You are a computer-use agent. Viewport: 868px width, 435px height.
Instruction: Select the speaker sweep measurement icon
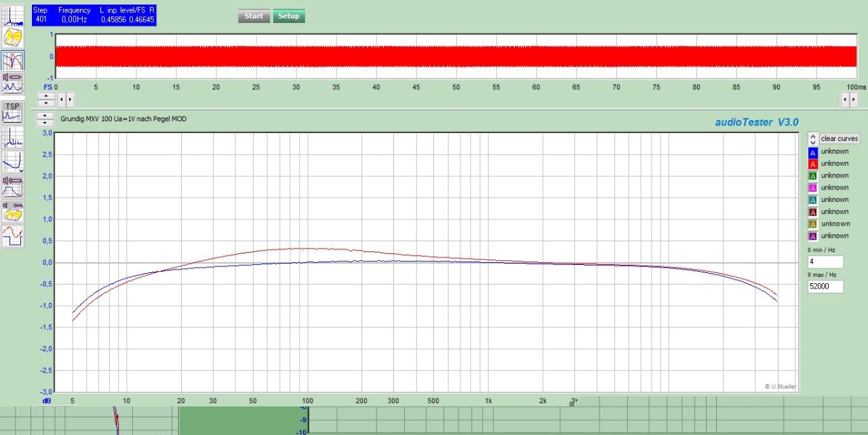pos(12,184)
